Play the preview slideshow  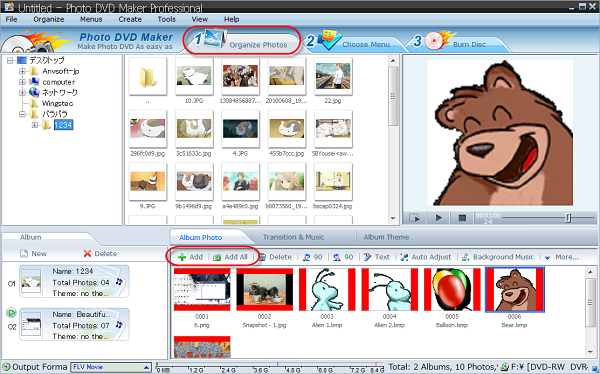439,217
